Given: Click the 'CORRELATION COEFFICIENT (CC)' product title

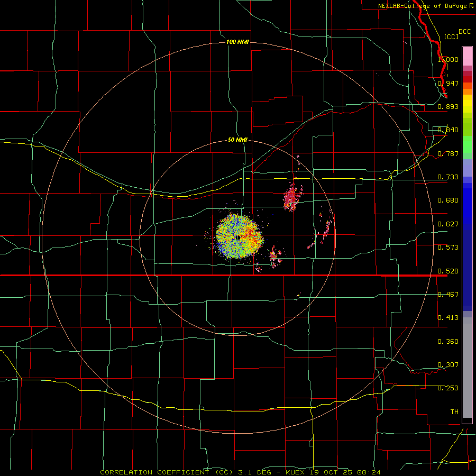Looking at the screenshot, I should pyautogui.click(x=167, y=472).
